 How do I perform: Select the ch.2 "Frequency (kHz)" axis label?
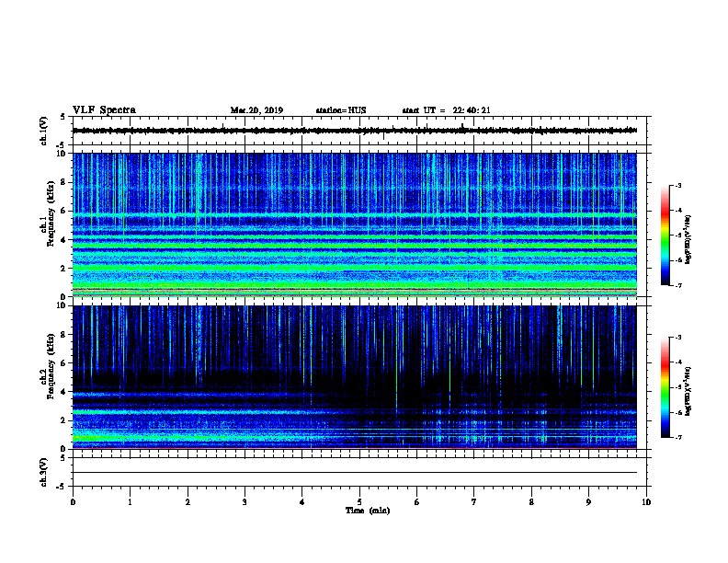(x=51, y=366)
